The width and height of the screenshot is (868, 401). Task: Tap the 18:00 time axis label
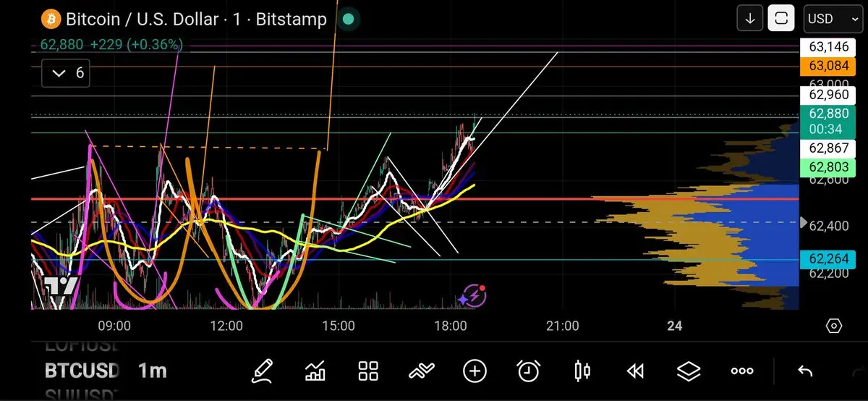click(451, 326)
